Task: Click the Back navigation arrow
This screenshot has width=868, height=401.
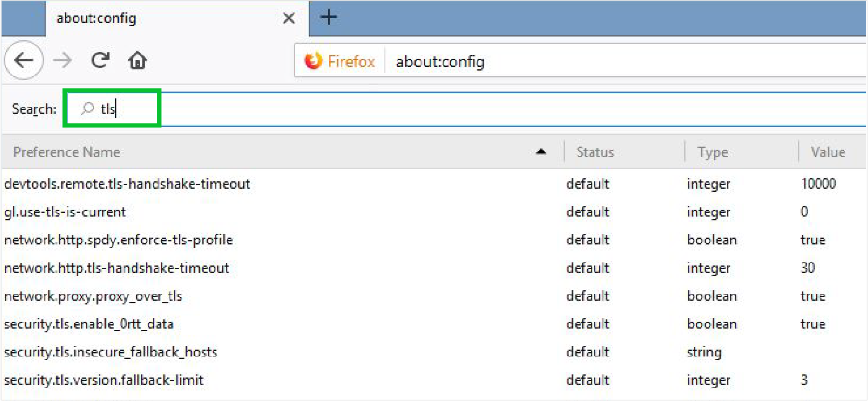Action: coord(24,61)
